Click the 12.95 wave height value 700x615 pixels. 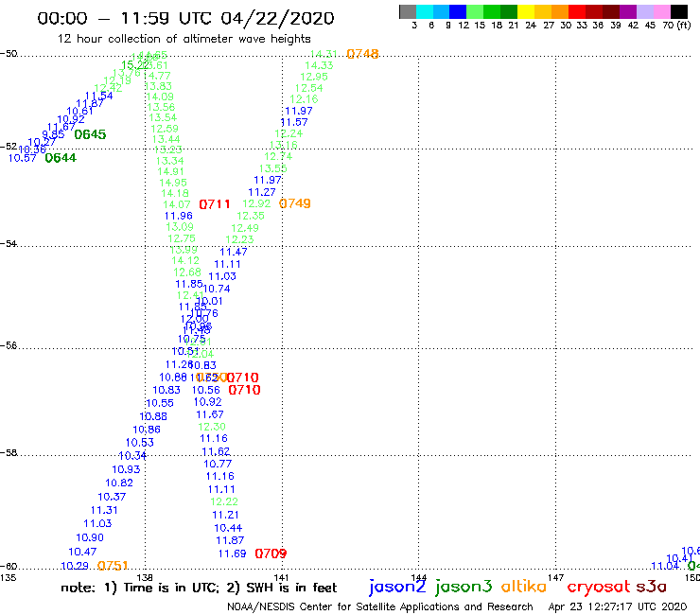[314, 77]
